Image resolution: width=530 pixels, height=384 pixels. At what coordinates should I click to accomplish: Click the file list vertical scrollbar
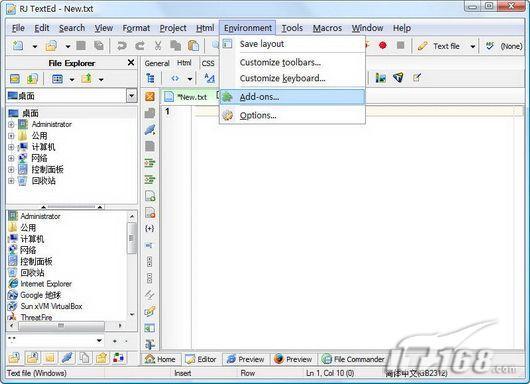tap(132, 266)
